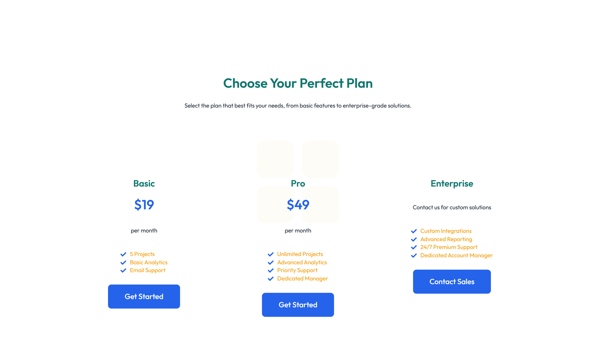Click the checkmark beside Dedicated Manager
The width and height of the screenshot is (596, 364).
tap(270, 278)
